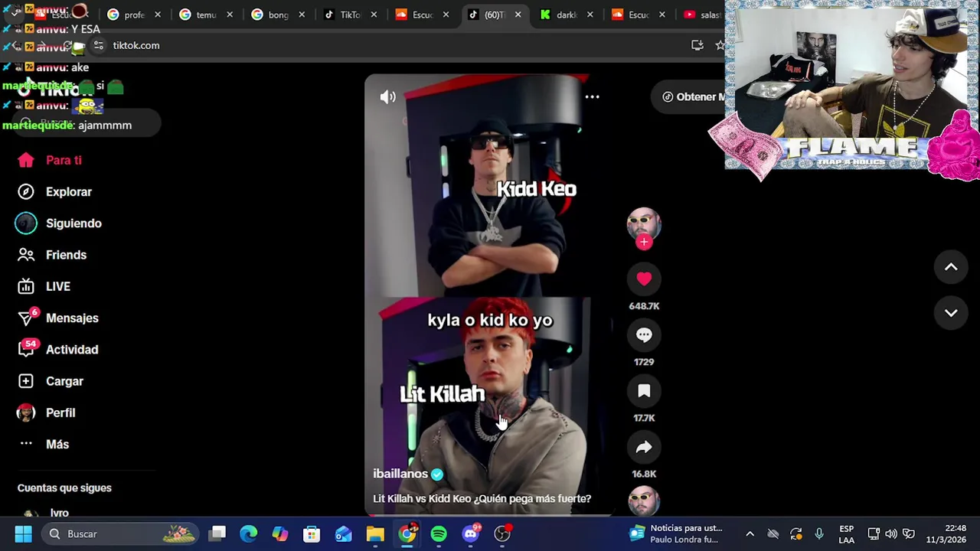Go to the previous video with up chevron
Viewport: 980px width, 551px height.
951,267
